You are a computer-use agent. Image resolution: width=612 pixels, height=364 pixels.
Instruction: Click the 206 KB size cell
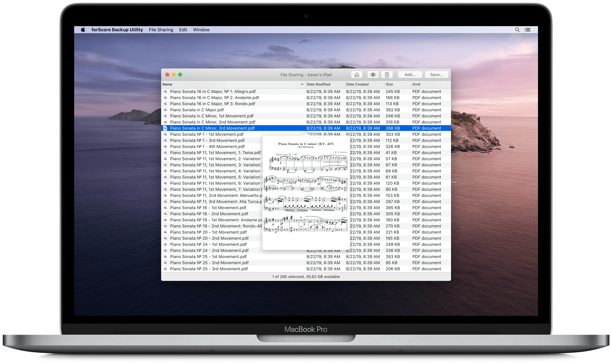coord(393,269)
